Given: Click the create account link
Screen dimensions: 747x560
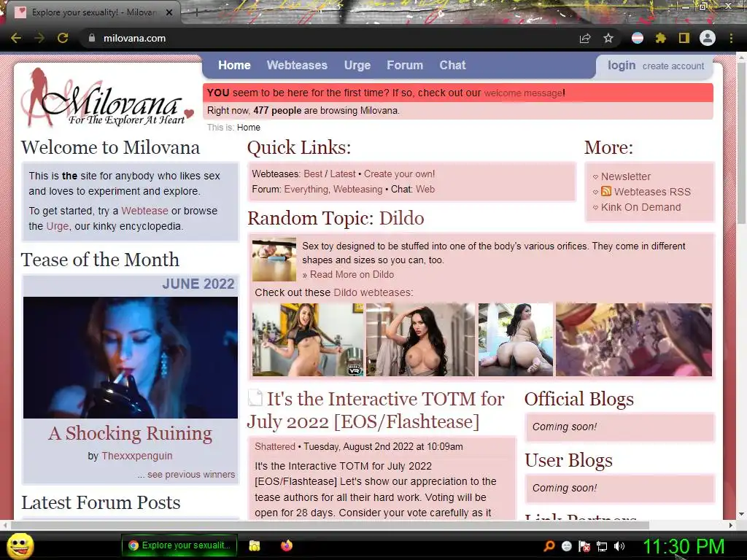Looking at the screenshot, I should 673,66.
